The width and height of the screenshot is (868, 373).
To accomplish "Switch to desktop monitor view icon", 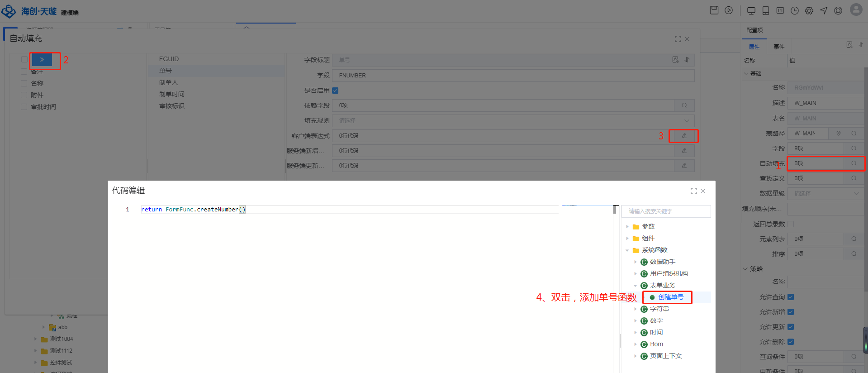I will 751,11.
